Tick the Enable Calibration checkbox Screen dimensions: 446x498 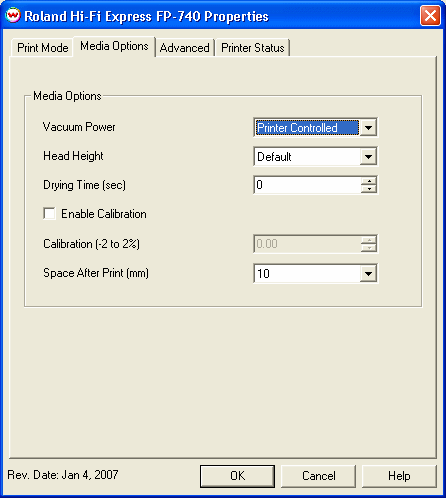click(x=49, y=213)
